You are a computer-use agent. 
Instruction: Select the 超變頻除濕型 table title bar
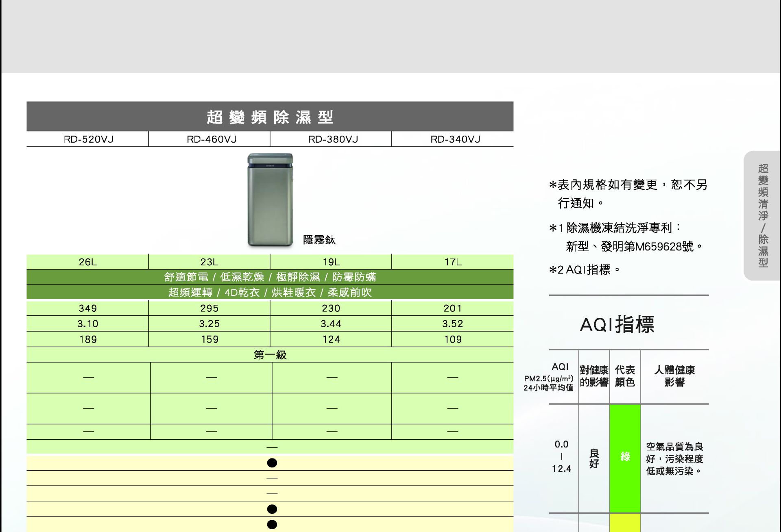270,117
